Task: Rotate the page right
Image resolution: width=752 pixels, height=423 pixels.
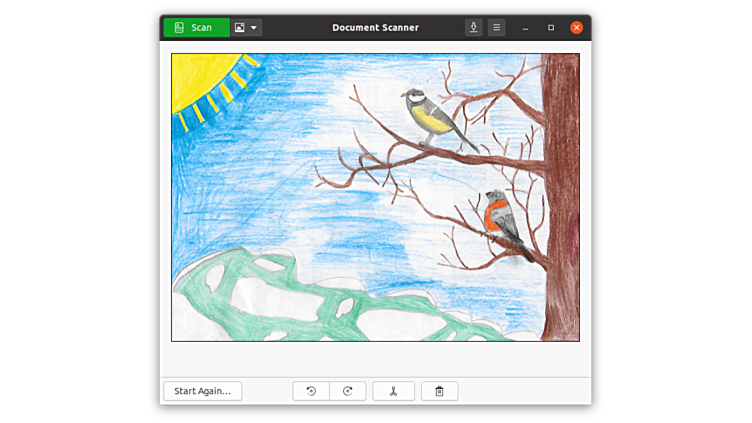Action: (x=348, y=391)
